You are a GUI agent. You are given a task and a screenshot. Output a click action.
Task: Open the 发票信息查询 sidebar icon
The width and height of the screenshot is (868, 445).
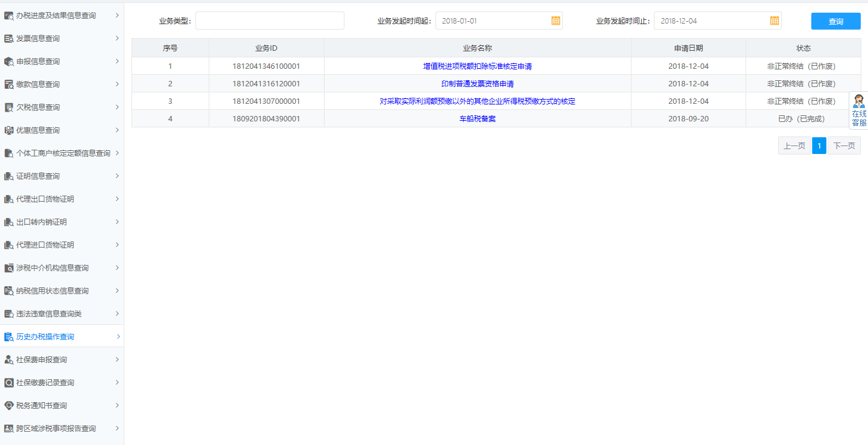pyautogui.click(x=8, y=38)
